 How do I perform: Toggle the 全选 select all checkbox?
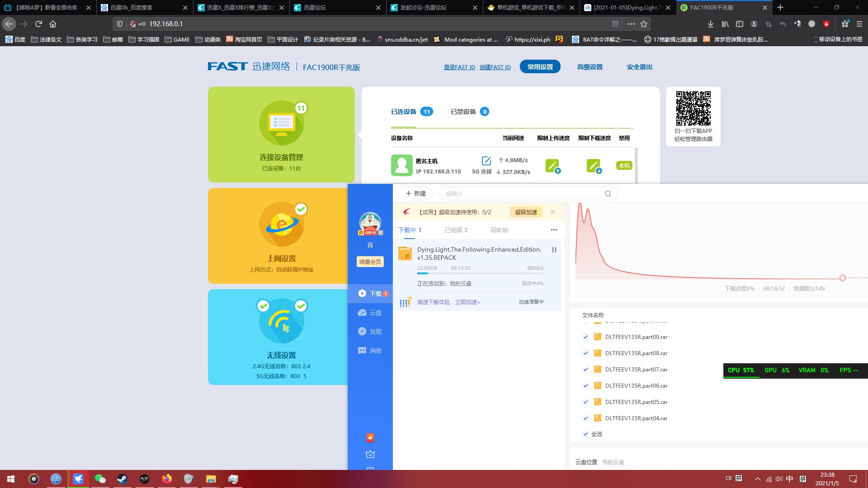click(x=585, y=434)
